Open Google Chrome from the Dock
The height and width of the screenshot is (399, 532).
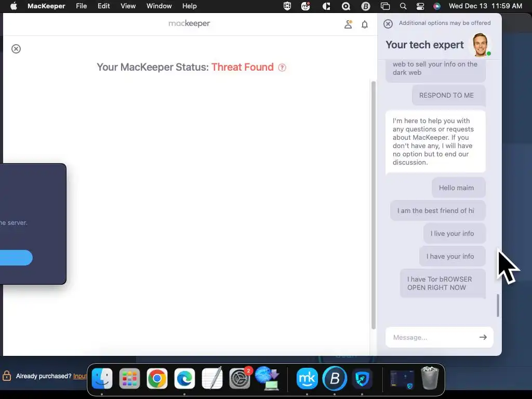coord(157,379)
